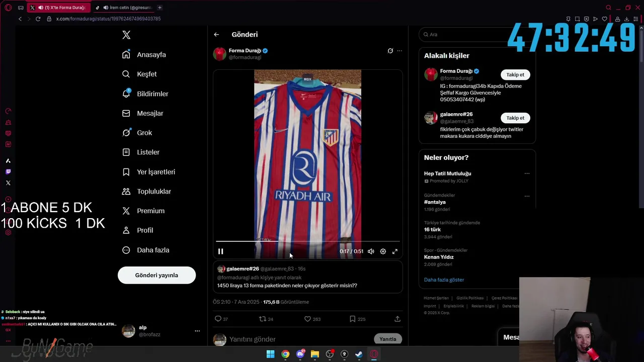Open video settings gear

click(383, 251)
